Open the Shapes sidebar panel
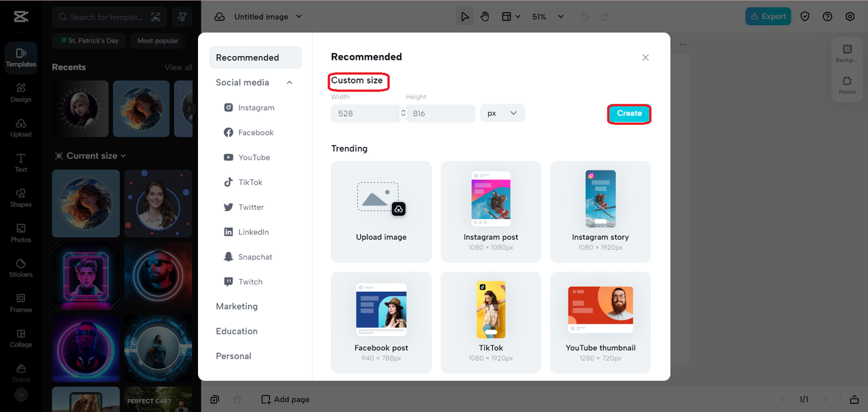 click(x=21, y=198)
